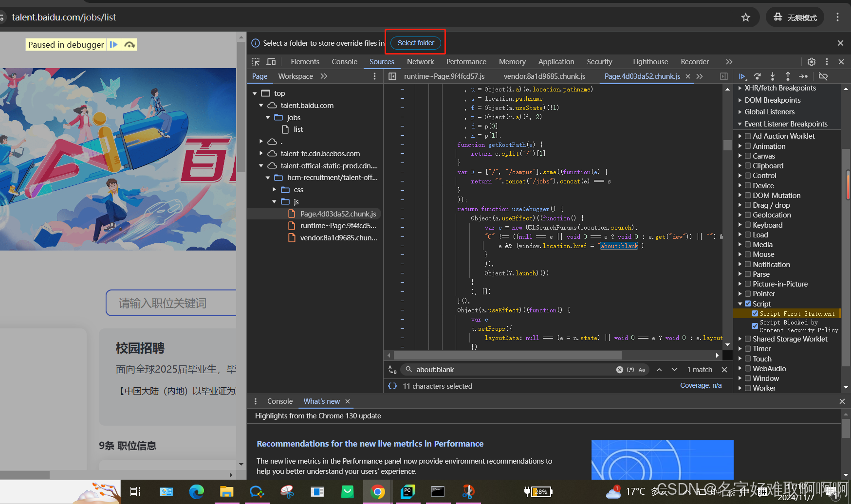Toggle replace mode in search bar
Viewport: 851px width, 504px height.
tap(392, 370)
